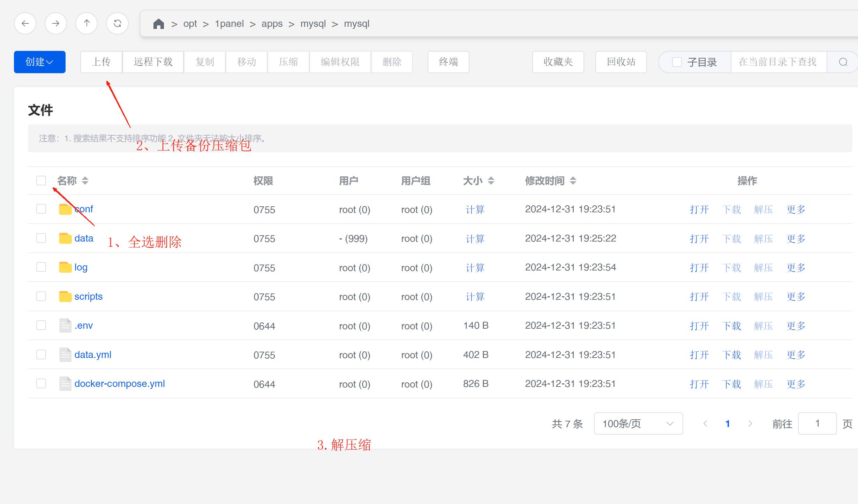
Task: Click the scripts folder icon
Action: 65,297
